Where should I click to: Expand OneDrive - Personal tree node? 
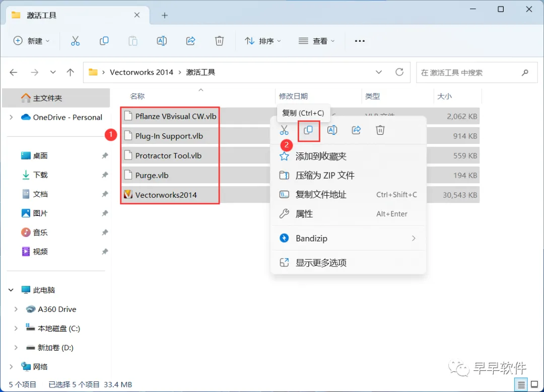click(11, 117)
